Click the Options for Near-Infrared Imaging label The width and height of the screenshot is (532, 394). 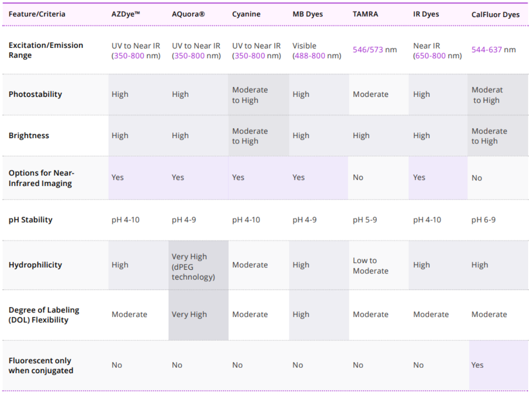[41, 178]
